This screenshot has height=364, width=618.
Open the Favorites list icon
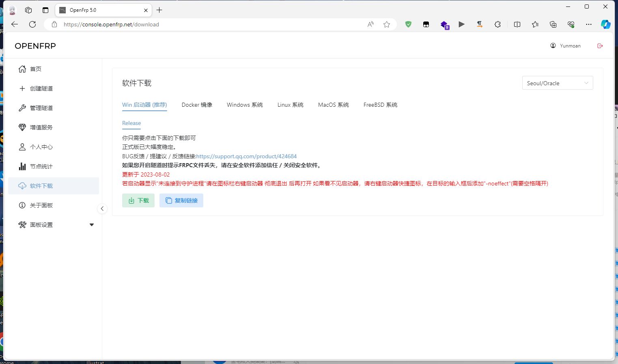point(535,24)
